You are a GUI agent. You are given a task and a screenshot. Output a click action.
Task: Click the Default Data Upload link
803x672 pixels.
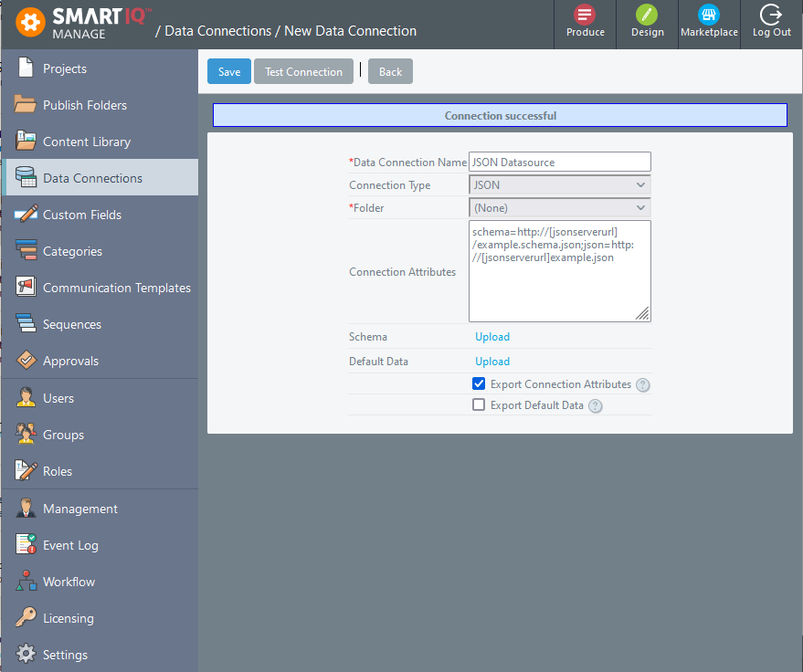492,362
